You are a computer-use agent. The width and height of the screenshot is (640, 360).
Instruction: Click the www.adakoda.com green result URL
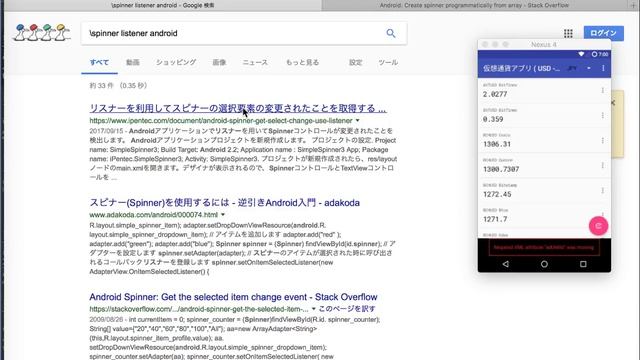tap(153, 215)
